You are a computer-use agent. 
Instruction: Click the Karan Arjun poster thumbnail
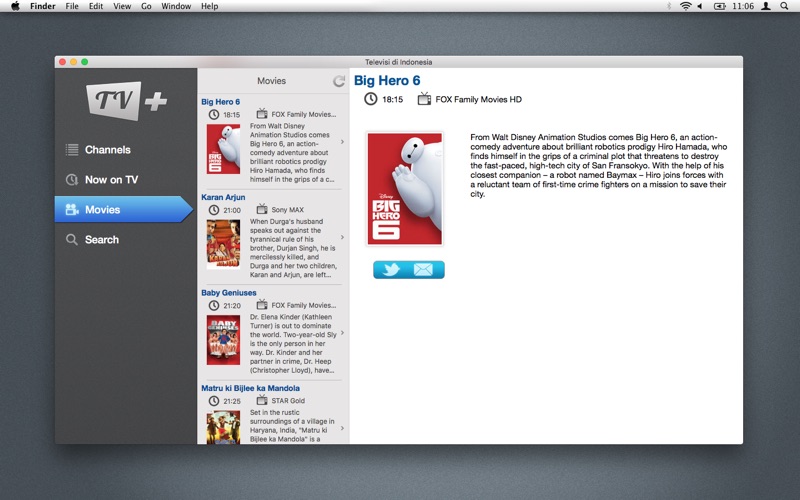click(x=223, y=244)
